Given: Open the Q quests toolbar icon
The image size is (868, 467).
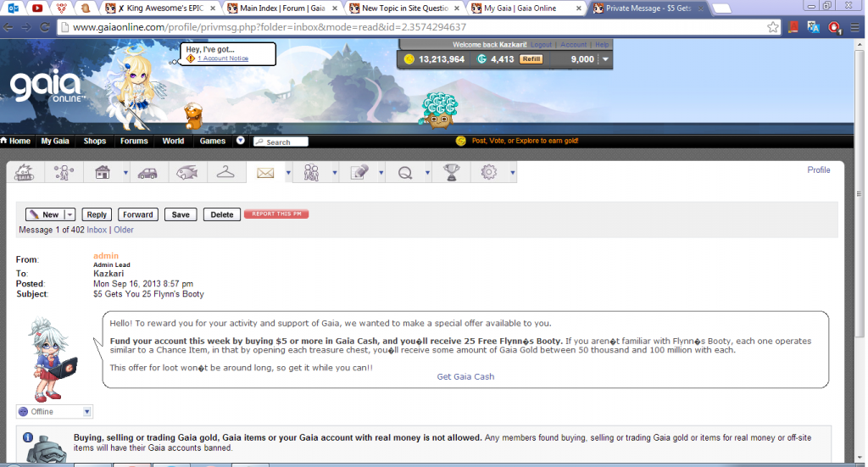Looking at the screenshot, I should point(405,173).
